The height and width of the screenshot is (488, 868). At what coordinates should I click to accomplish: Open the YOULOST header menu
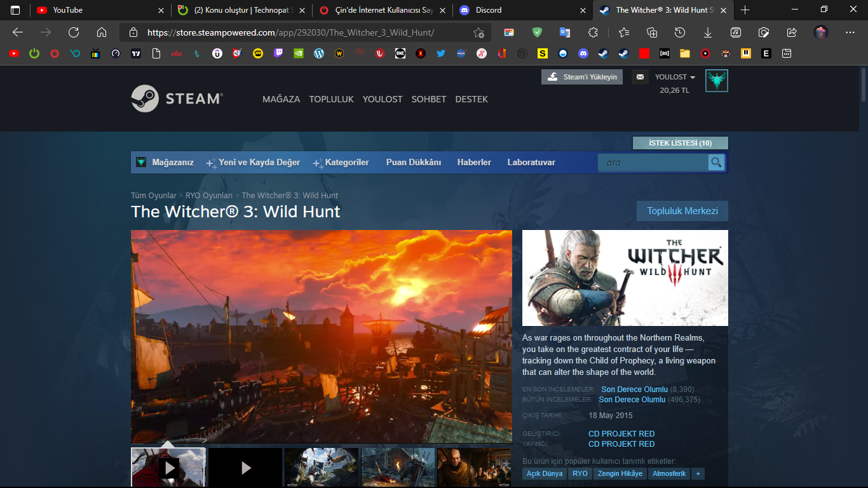click(383, 99)
